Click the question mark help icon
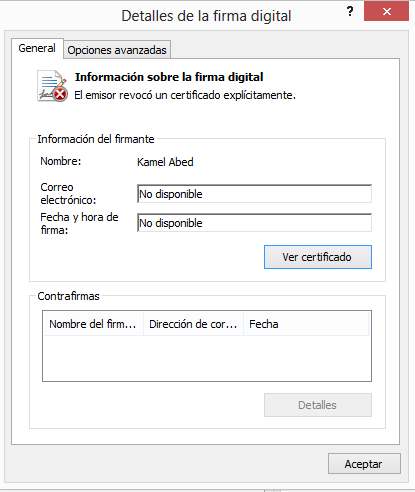 click(350, 12)
